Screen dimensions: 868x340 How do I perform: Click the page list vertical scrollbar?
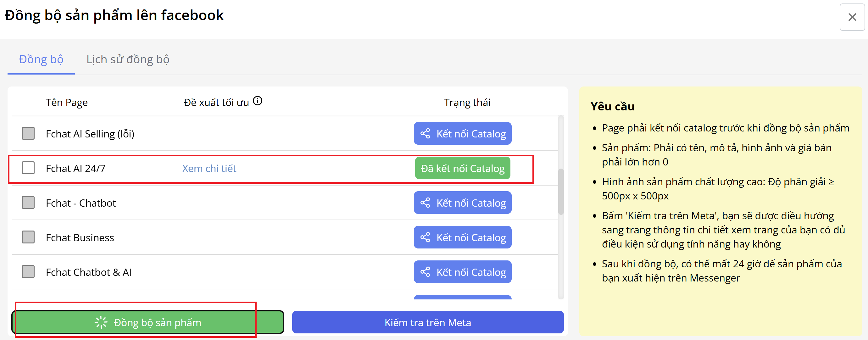(561, 192)
